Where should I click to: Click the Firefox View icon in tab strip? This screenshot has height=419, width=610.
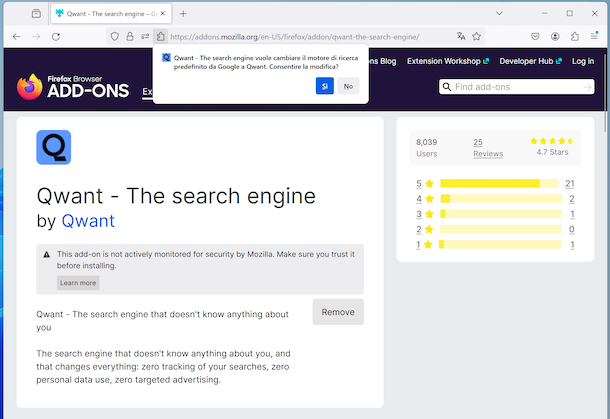36,14
